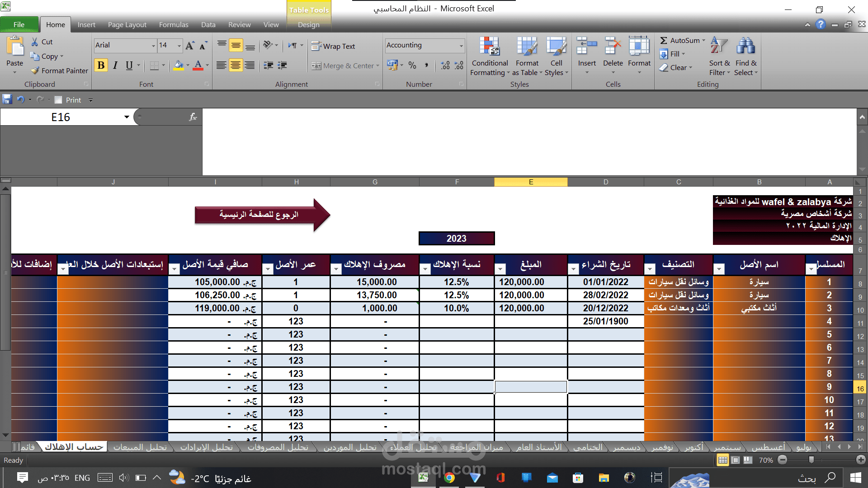Click the Save disk icon in quick access toolbar
Viewport: 868px width, 488px height.
point(7,99)
